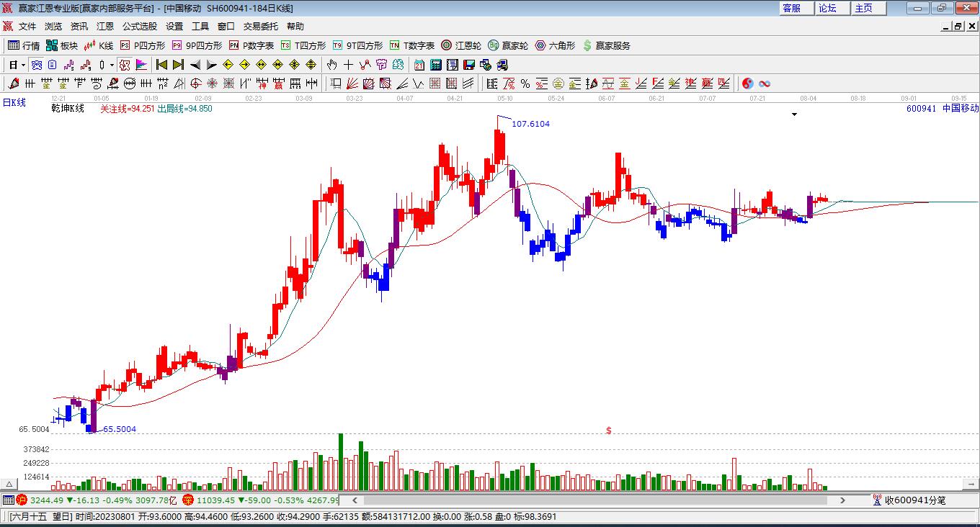Click the yellow diamond right-arrow icon
Image resolution: width=980 pixels, height=527 pixels.
[244, 65]
